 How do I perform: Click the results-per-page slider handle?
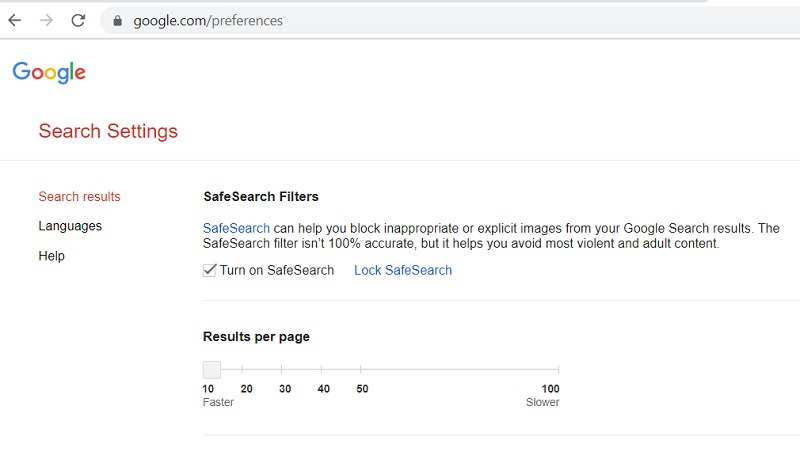211,370
